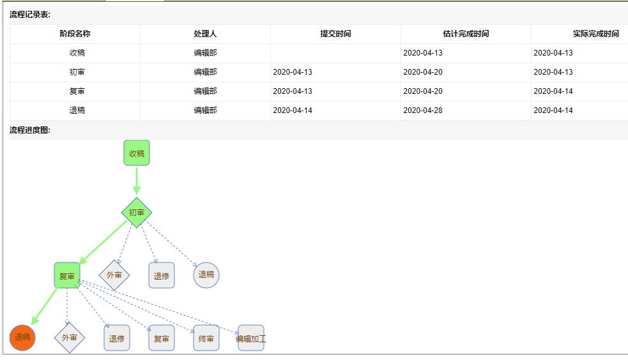This screenshot has width=628, height=364.
Task: Click 初审 row actual completion date
Action: (x=553, y=72)
